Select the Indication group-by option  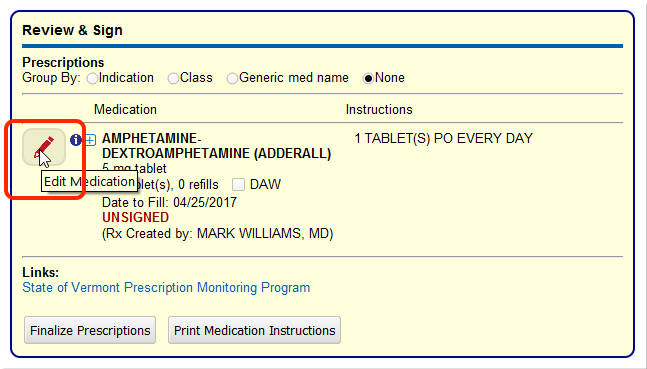(92, 78)
